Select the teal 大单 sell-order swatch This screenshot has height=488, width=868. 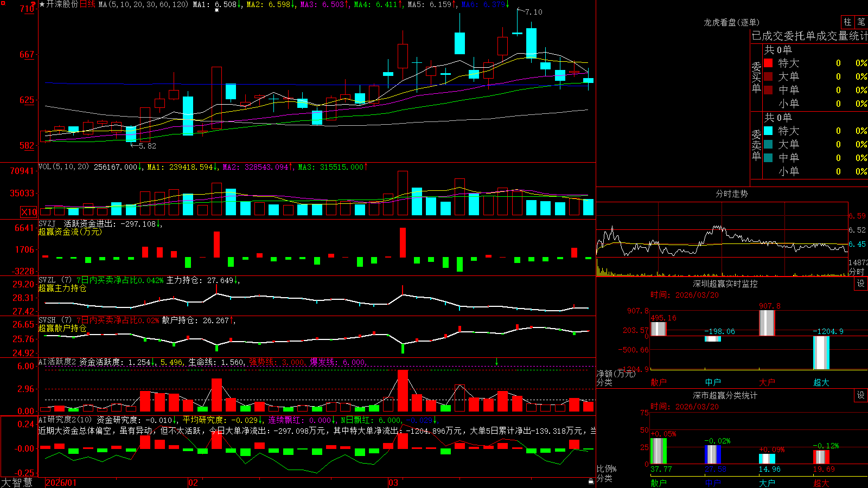pos(768,144)
